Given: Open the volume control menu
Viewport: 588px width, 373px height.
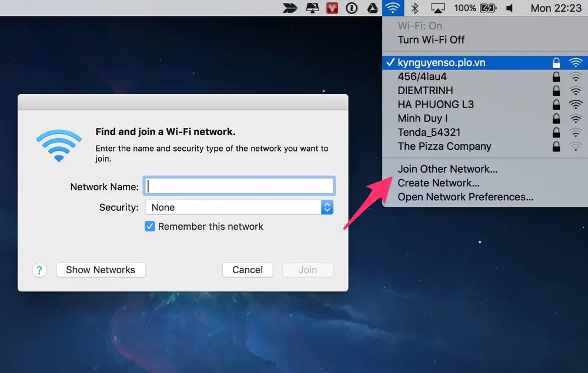Looking at the screenshot, I should 509,8.
